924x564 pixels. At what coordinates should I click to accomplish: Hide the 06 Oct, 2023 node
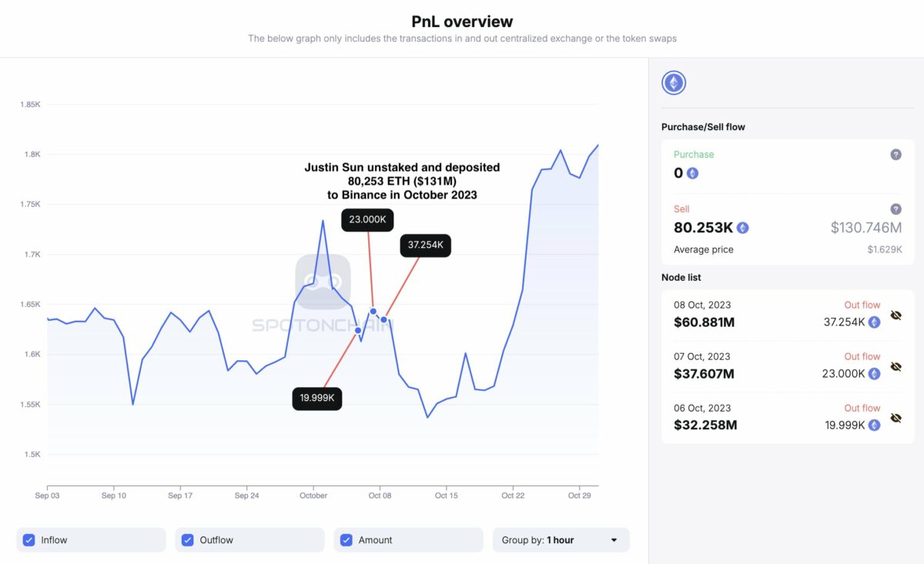coord(896,418)
